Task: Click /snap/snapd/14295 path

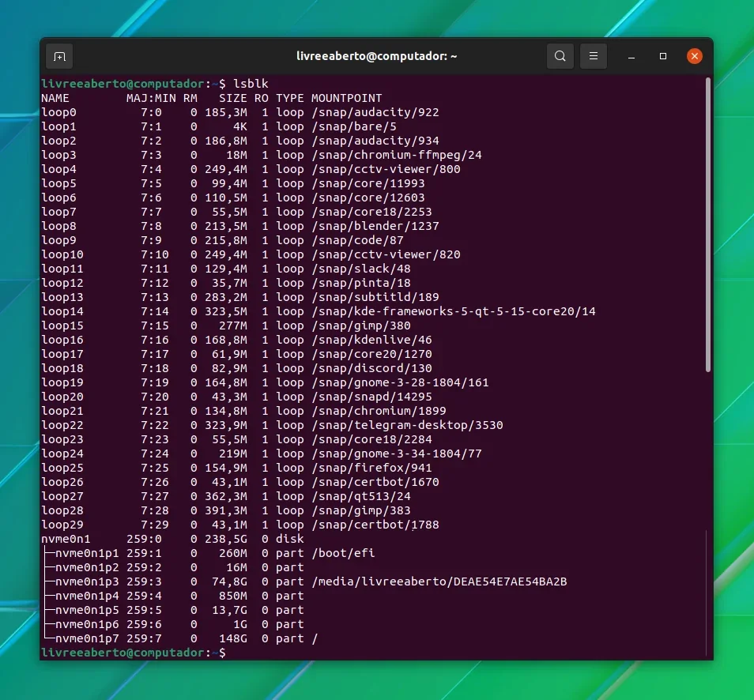Action: click(x=371, y=397)
